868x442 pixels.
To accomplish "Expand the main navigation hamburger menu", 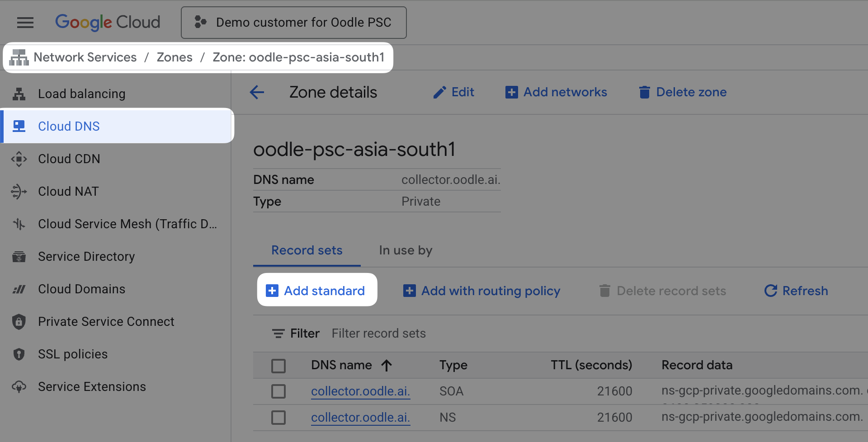I will click(25, 22).
